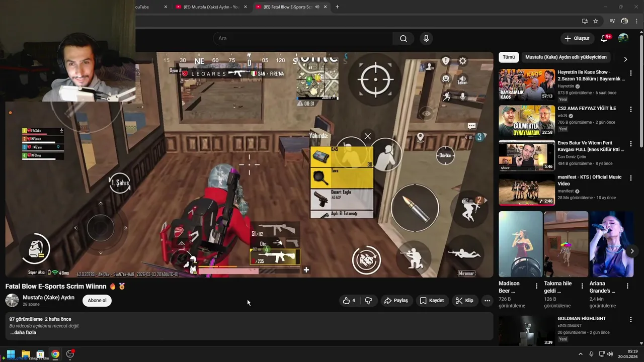Open the Hayrettin ile Kaos Show video title
Screen dimensions: 644x362
(591, 75)
